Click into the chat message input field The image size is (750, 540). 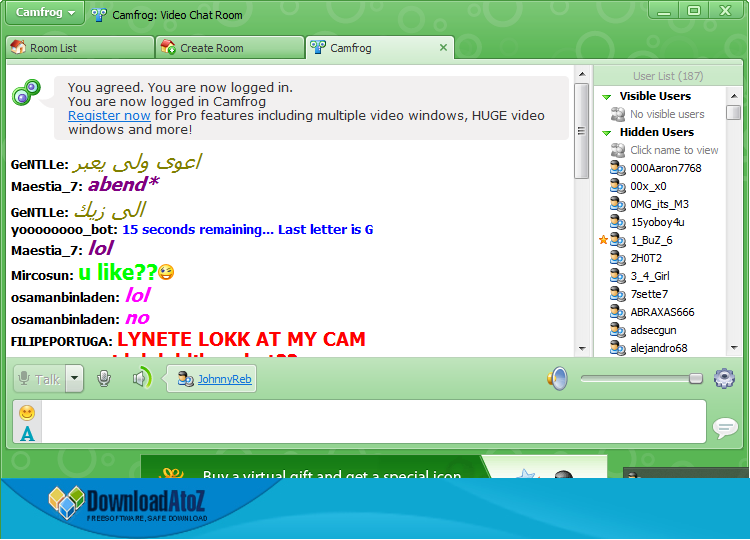374,422
